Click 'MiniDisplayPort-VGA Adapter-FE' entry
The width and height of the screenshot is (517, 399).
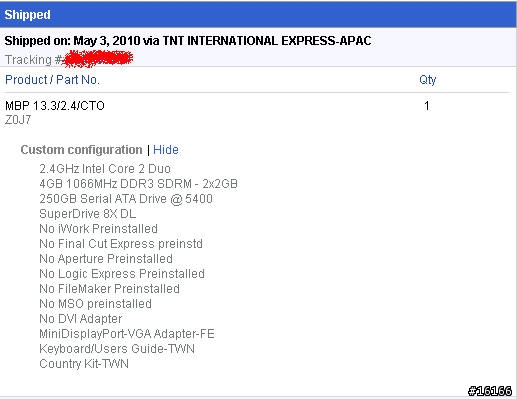click(x=127, y=334)
